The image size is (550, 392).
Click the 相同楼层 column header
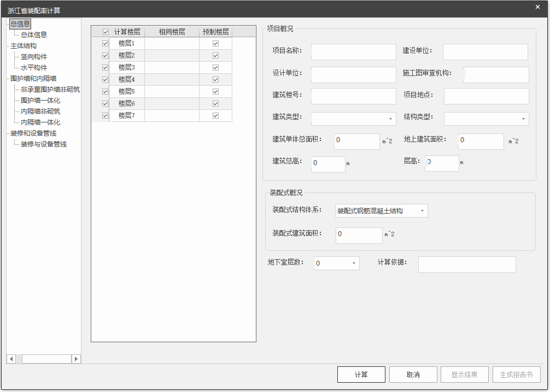pos(172,32)
